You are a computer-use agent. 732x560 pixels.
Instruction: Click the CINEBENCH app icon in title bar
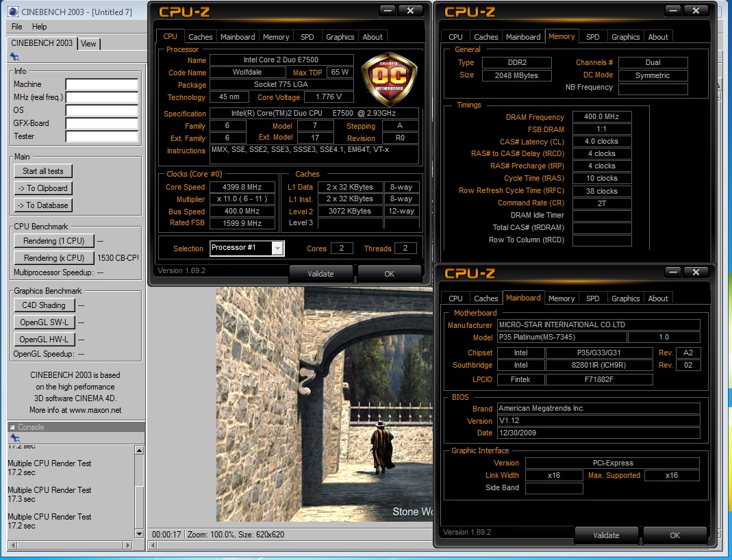(x=13, y=12)
